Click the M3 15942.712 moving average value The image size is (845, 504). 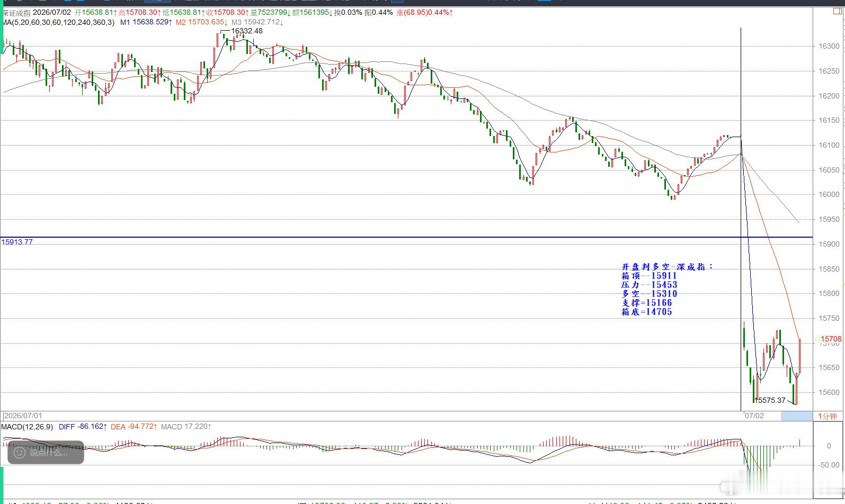click(x=257, y=22)
